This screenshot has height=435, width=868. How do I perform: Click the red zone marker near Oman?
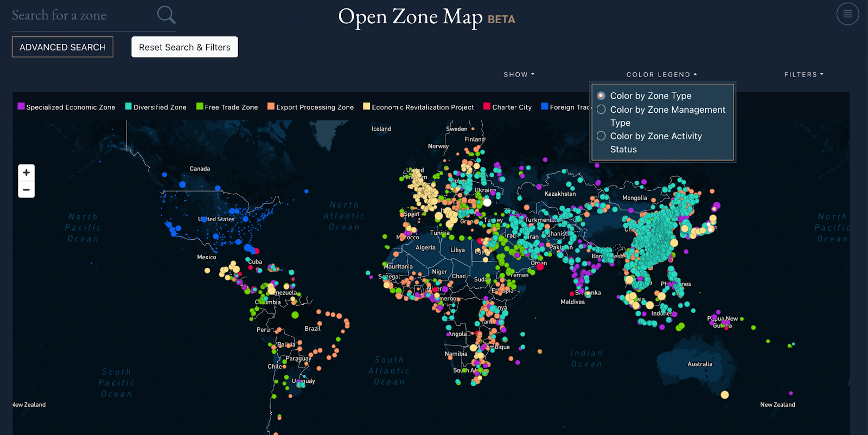tap(540, 266)
